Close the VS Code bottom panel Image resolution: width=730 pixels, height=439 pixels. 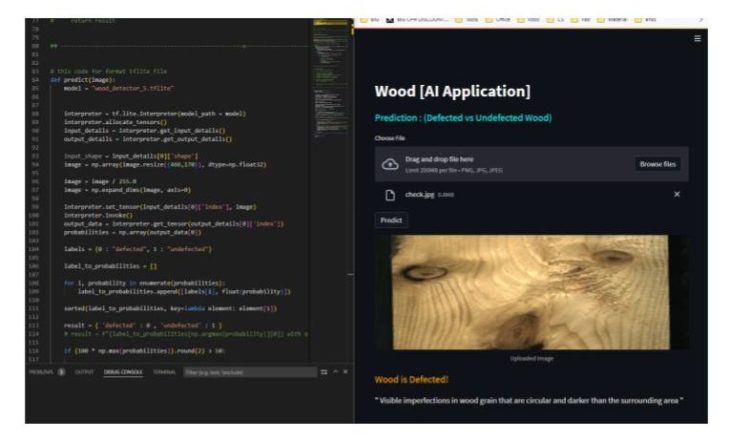point(345,372)
